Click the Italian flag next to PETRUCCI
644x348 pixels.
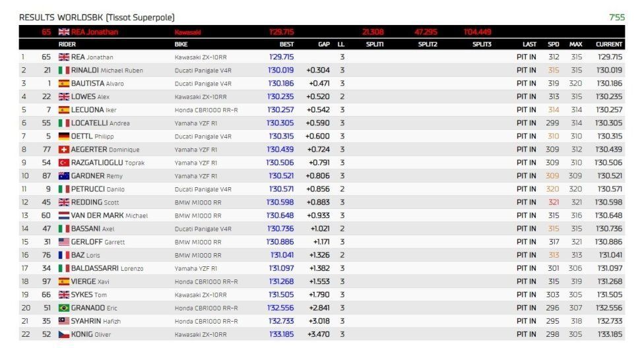point(63,189)
